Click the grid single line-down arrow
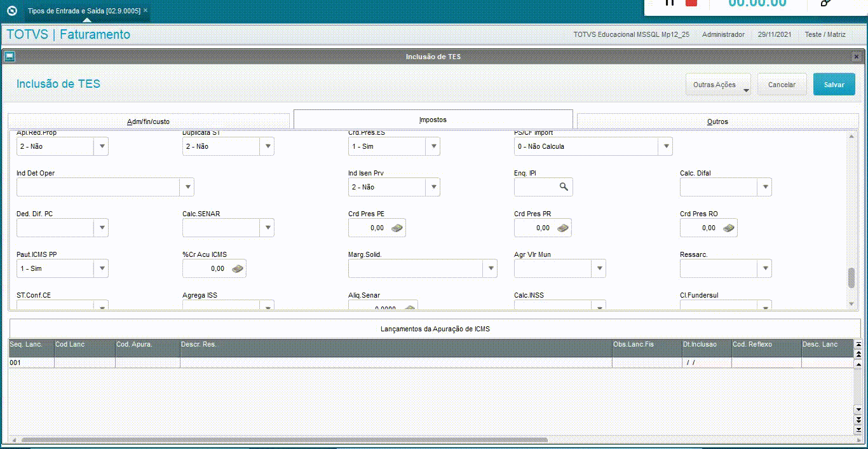Image resolution: width=868 pixels, height=449 pixels. click(x=858, y=410)
